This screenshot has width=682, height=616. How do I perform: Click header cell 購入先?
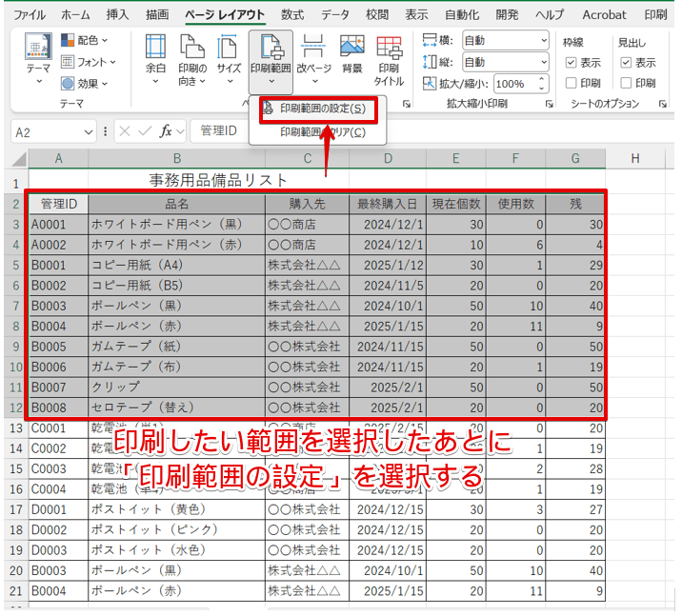(x=307, y=204)
